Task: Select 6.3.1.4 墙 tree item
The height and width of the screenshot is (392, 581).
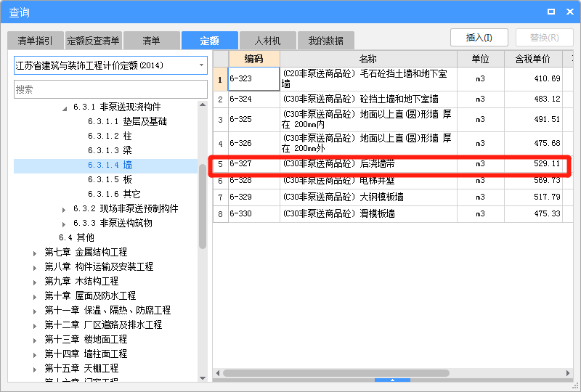Action: click(110, 165)
